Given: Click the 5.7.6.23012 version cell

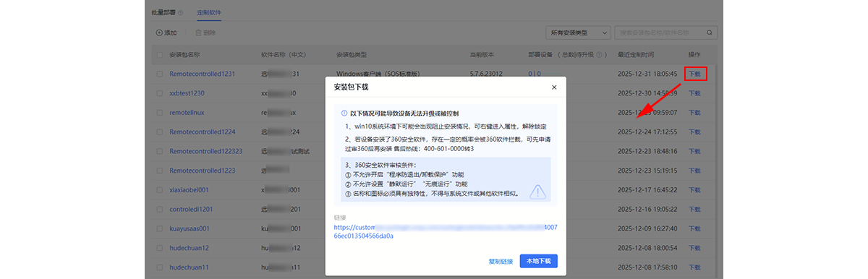Looking at the screenshot, I should [x=486, y=74].
